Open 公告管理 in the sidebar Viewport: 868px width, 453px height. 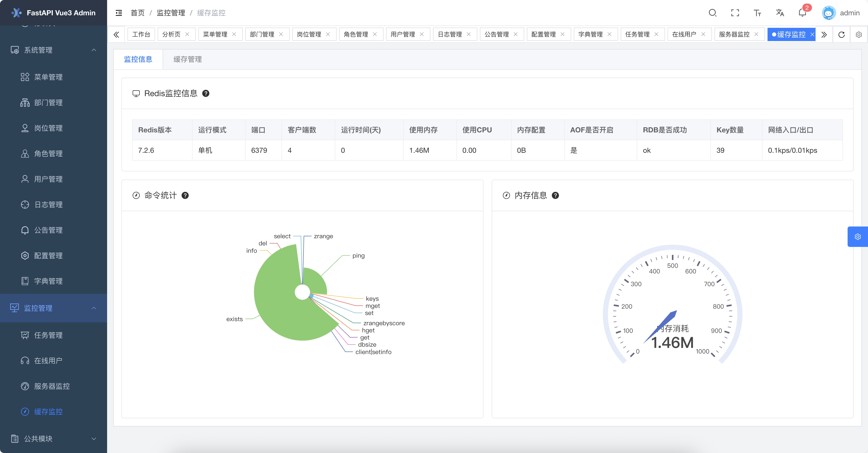click(x=54, y=230)
